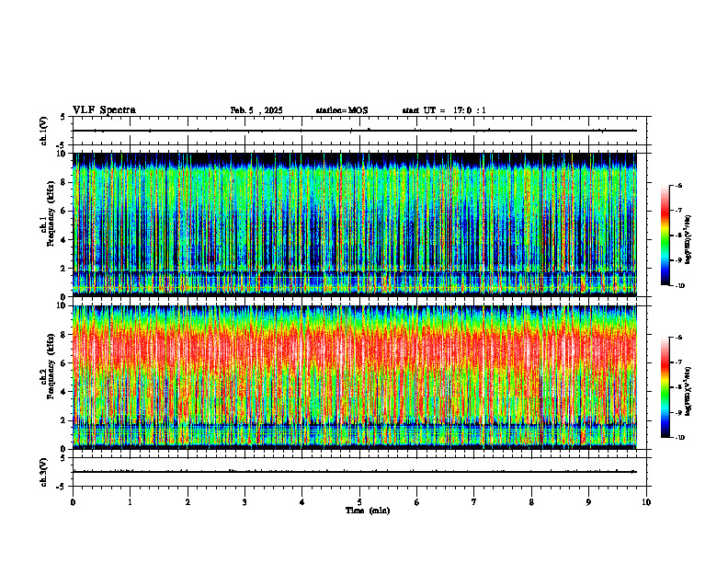The width and height of the screenshot is (728, 563).
Task: Click the "Time (min)" x-axis label
Action: [x=368, y=511]
